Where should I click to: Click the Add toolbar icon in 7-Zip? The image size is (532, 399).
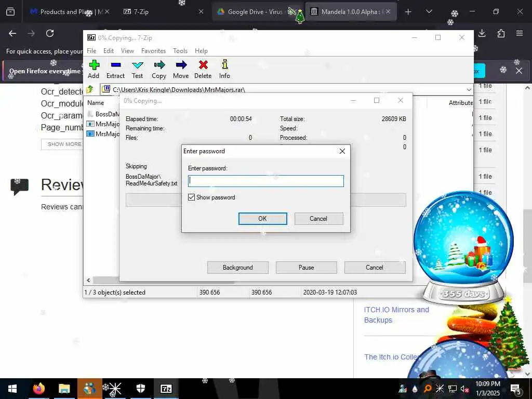pyautogui.click(x=94, y=69)
